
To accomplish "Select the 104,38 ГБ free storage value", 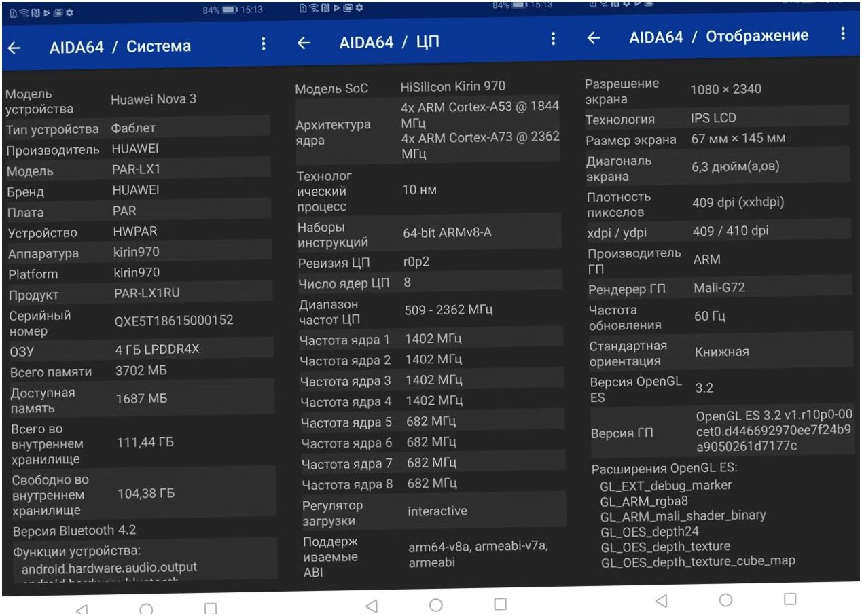I will [x=147, y=494].
